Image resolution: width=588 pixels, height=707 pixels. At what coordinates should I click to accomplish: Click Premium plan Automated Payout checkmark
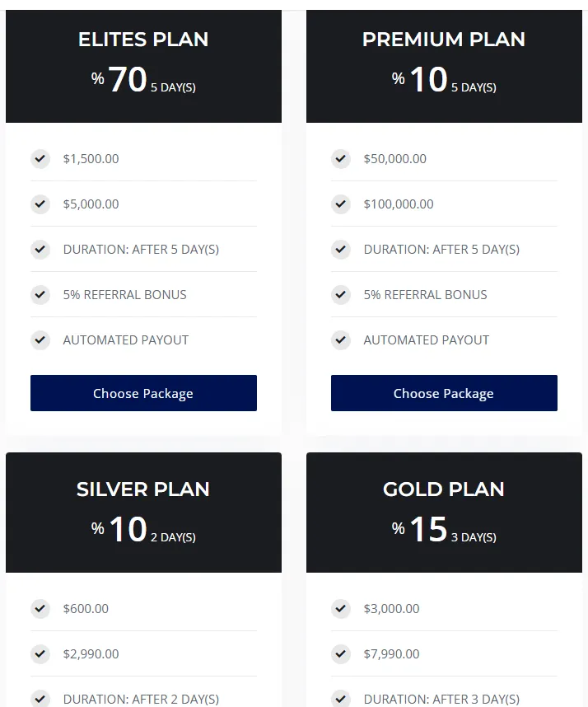(x=341, y=339)
